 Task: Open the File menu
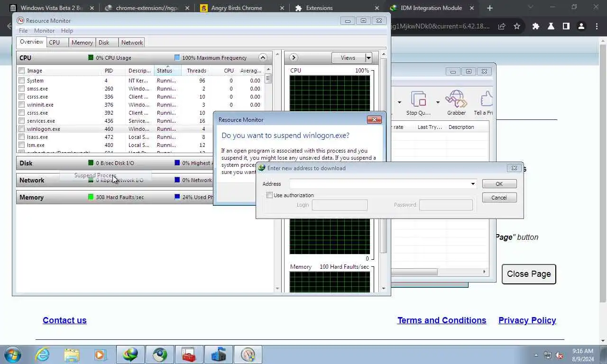[x=23, y=31]
